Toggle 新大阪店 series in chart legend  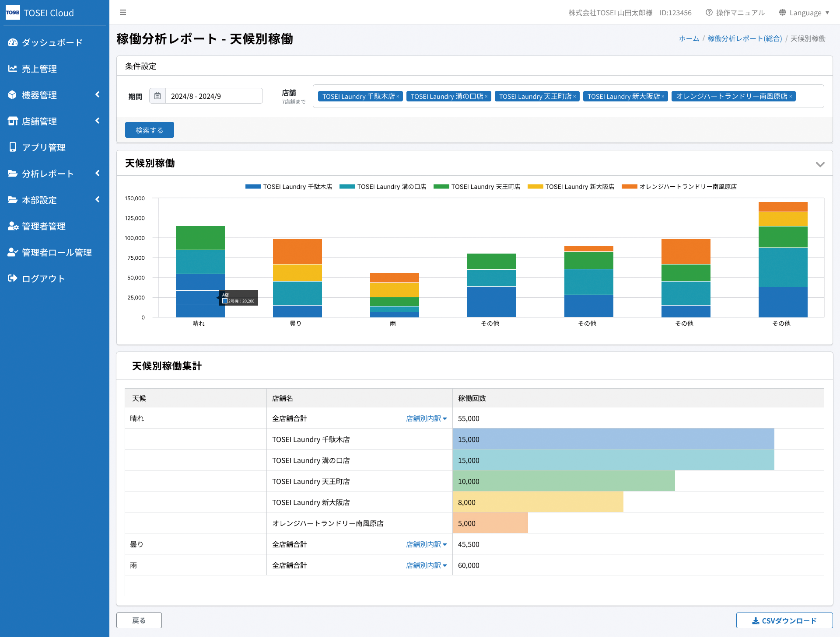click(x=571, y=187)
